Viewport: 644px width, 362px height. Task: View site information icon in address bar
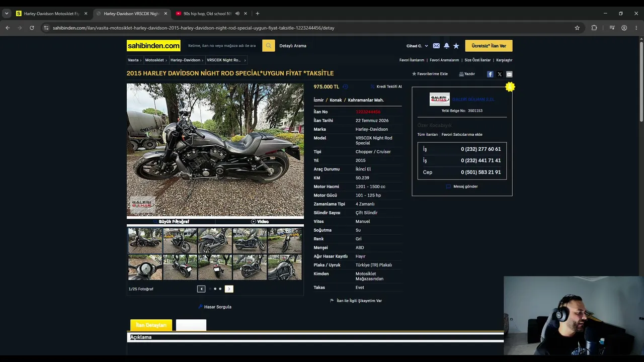coord(46,28)
